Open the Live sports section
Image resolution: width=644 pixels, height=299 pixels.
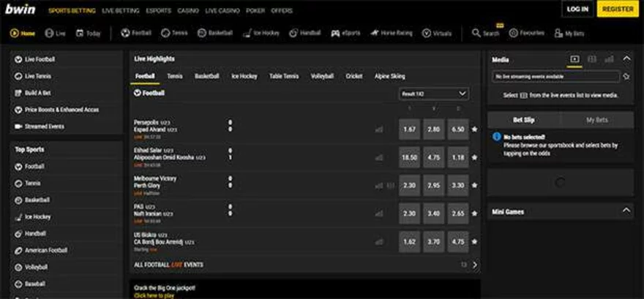coord(55,34)
